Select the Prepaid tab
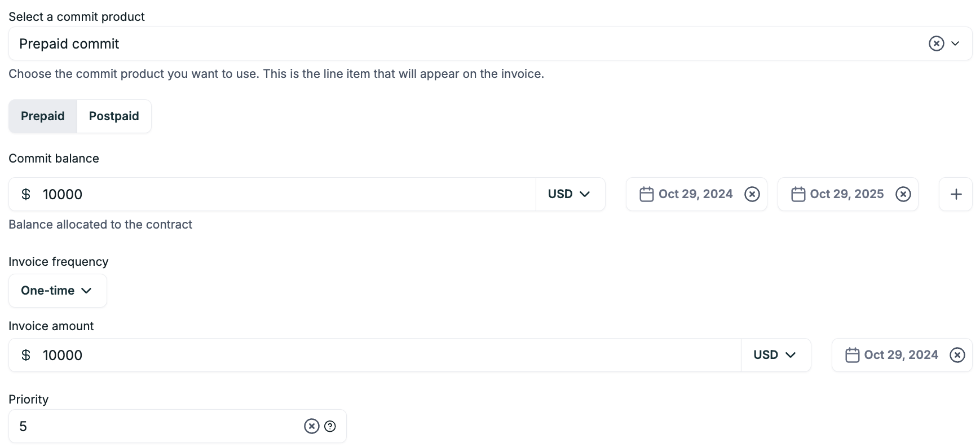 [43, 116]
